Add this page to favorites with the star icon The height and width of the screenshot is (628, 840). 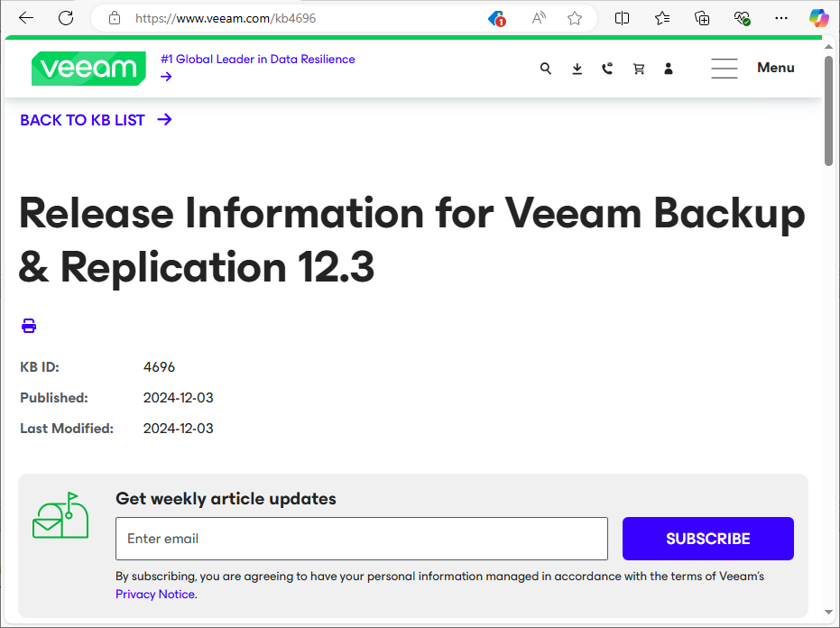point(575,18)
